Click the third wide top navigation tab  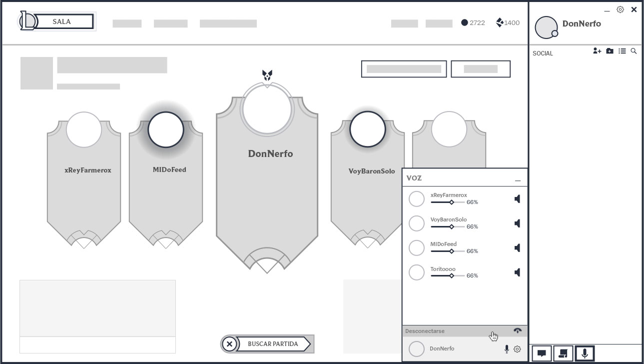[228, 23]
